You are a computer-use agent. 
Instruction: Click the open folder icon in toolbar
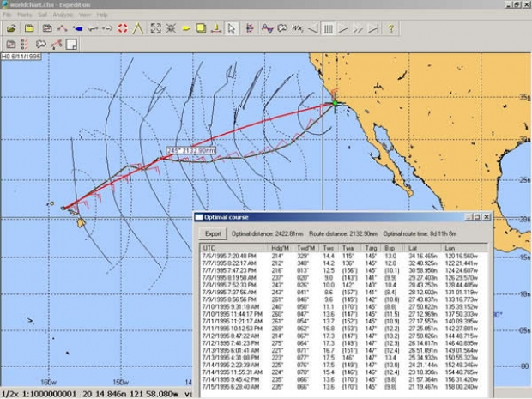click(10, 28)
